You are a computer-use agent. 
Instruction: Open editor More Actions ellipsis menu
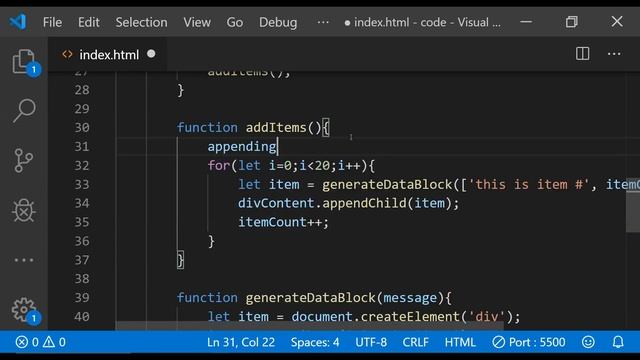coord(614,53)
